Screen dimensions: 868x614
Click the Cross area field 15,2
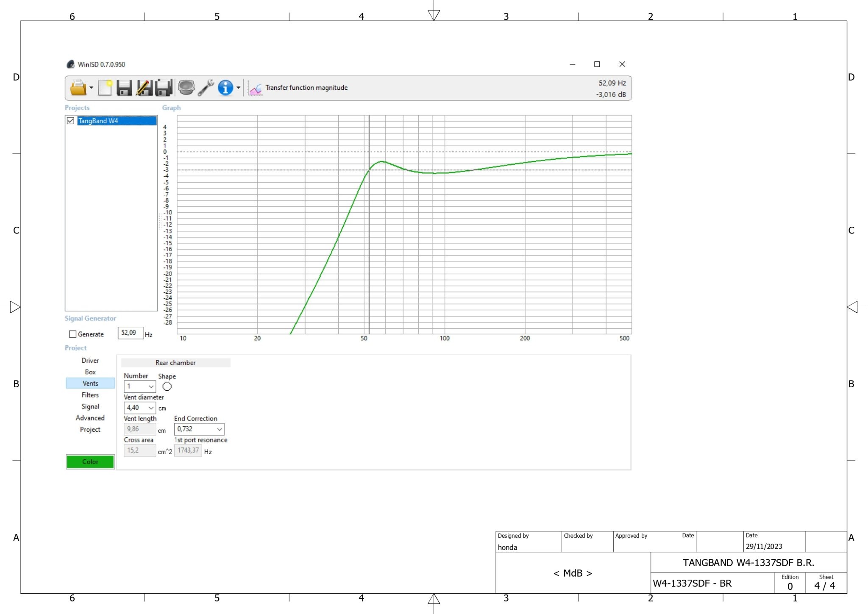140,450
